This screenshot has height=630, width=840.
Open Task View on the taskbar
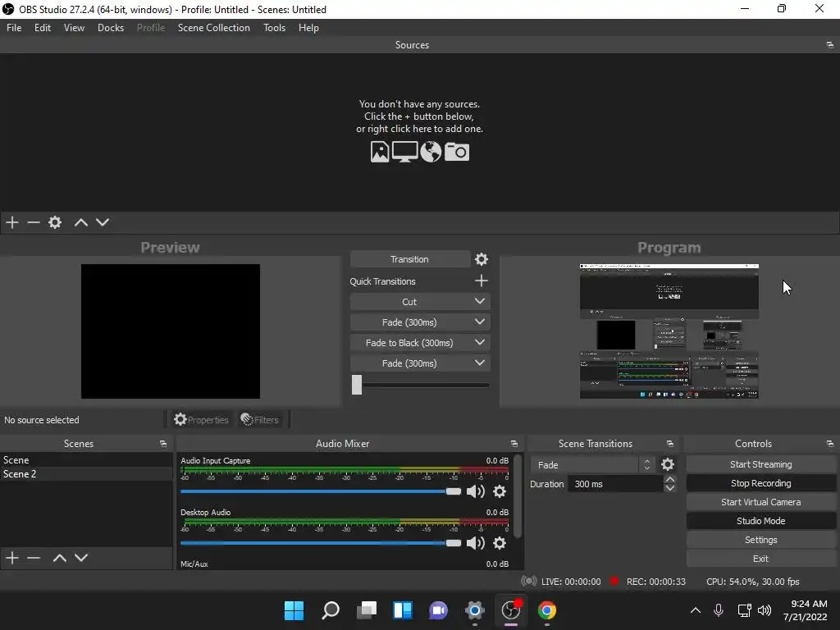point(367,610)
